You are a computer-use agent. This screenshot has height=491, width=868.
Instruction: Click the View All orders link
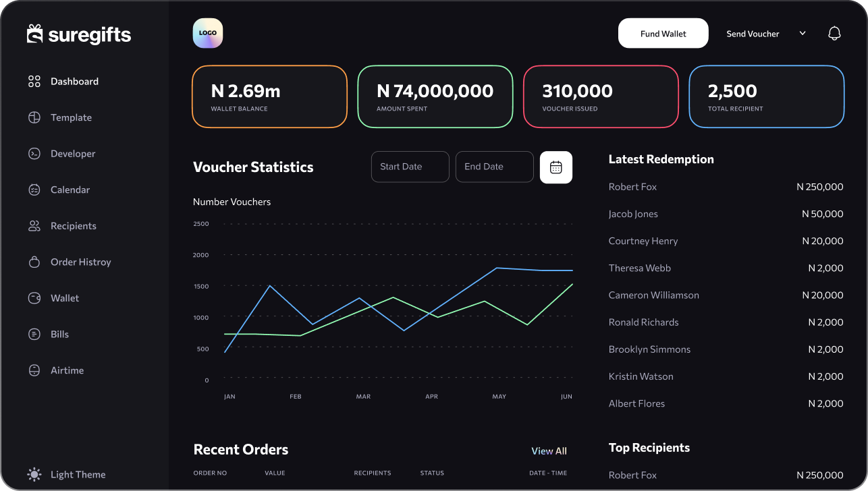(549, 451)
